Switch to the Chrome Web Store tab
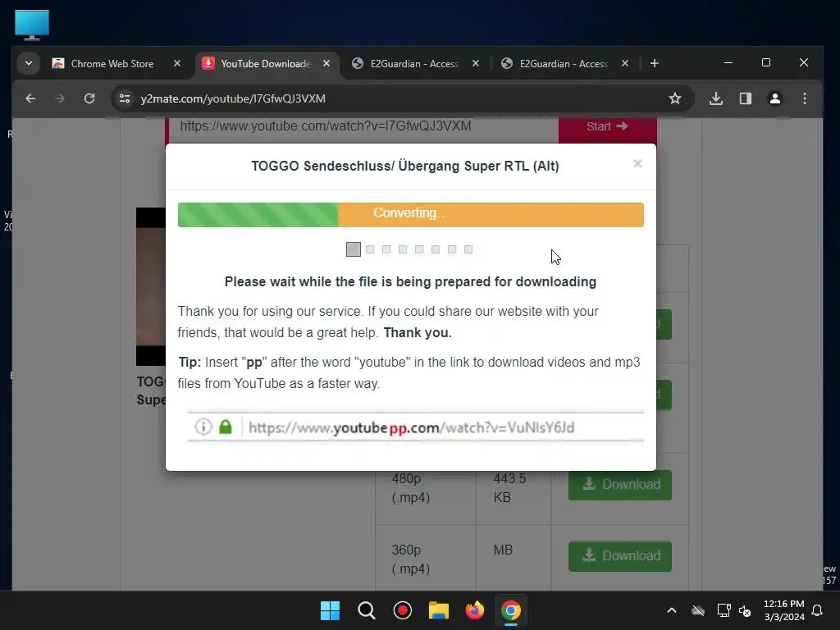This screenshot has height=630, width=840. pyautogui.click(x=116, y=64)
